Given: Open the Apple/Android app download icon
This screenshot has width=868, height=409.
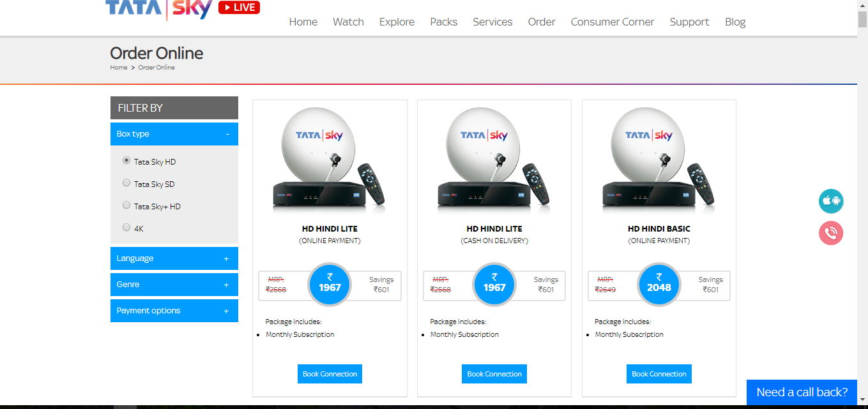Looking at the screenshot, I should tap(831, 202).
